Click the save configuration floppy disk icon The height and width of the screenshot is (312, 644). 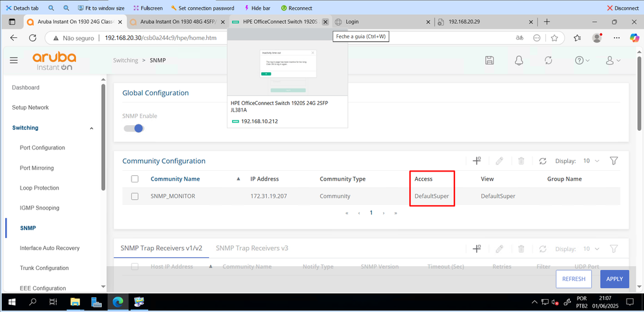(x=489, y=60)
